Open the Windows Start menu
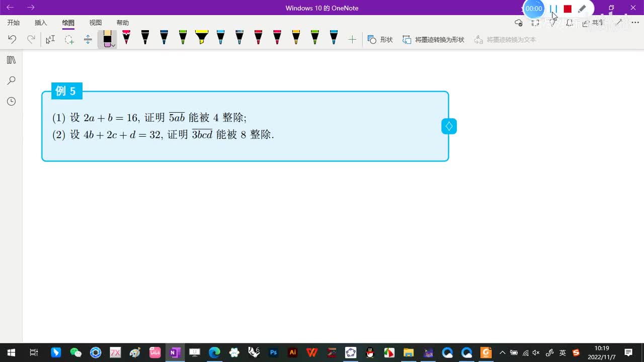Screen dimensions: 644x362 11,352
